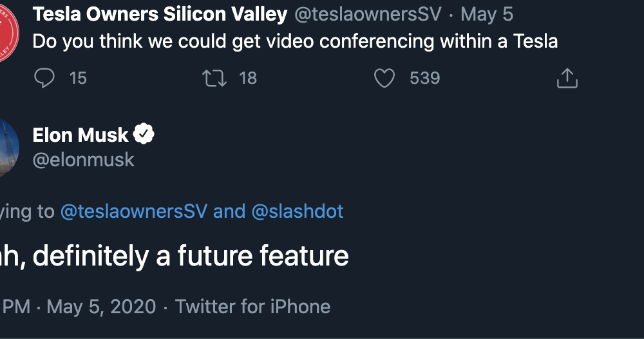
Task: Click the video conferencing tweet text
Action: [295, 41]
